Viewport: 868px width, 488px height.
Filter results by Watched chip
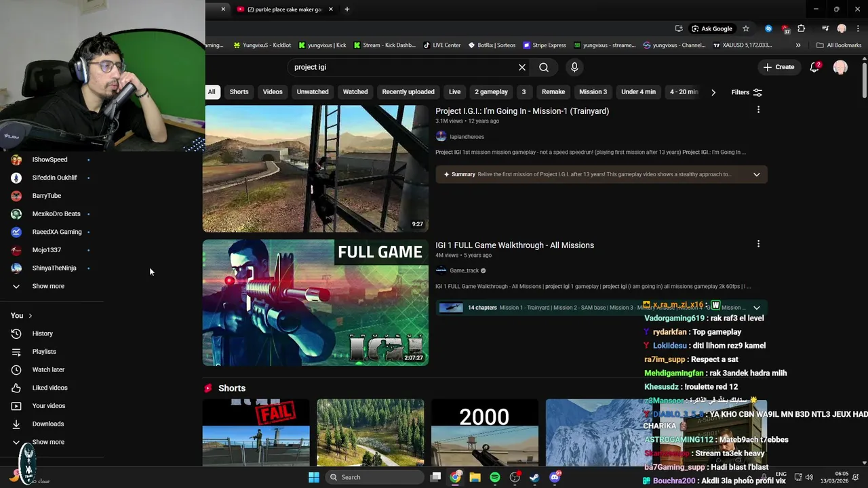(x=355, y=92)
